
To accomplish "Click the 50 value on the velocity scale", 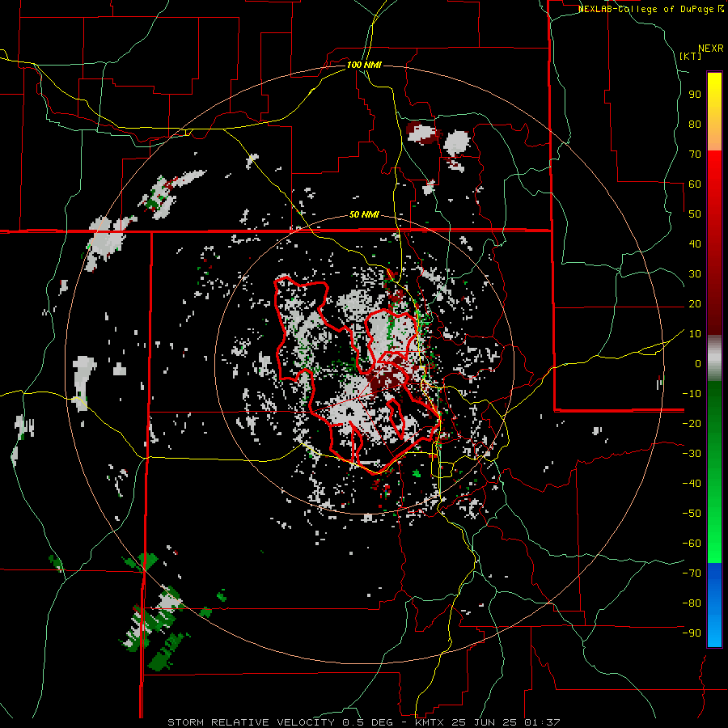I will coord(695,214).
